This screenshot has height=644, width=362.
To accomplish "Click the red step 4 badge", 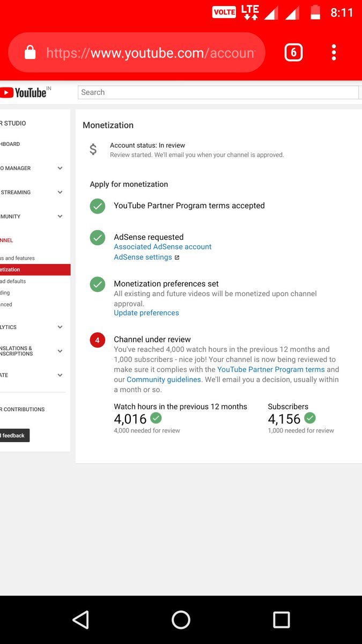I will click(x=98, y=340).
